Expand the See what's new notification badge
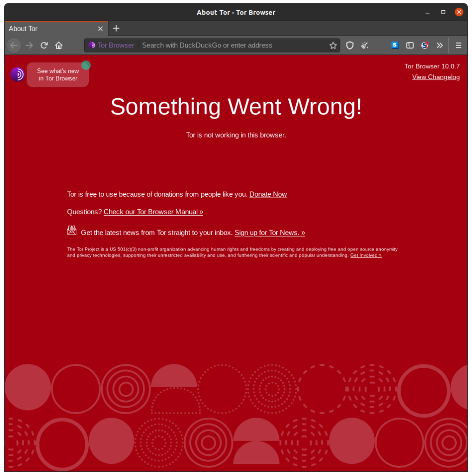This screenshot has height=476, width=472. click(58, 74)
